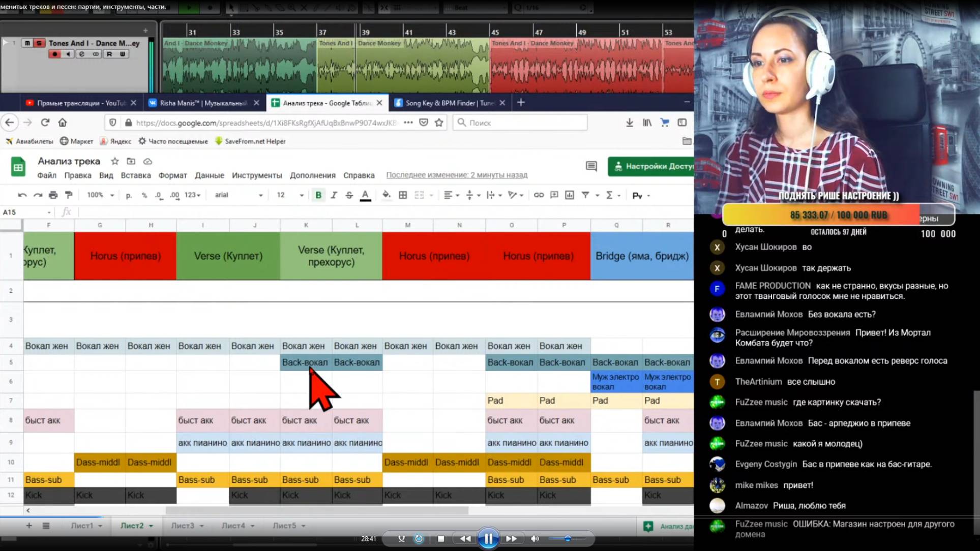980x551 pixels.
Task: Click the paint format roller icon
Action: point(69,195)
